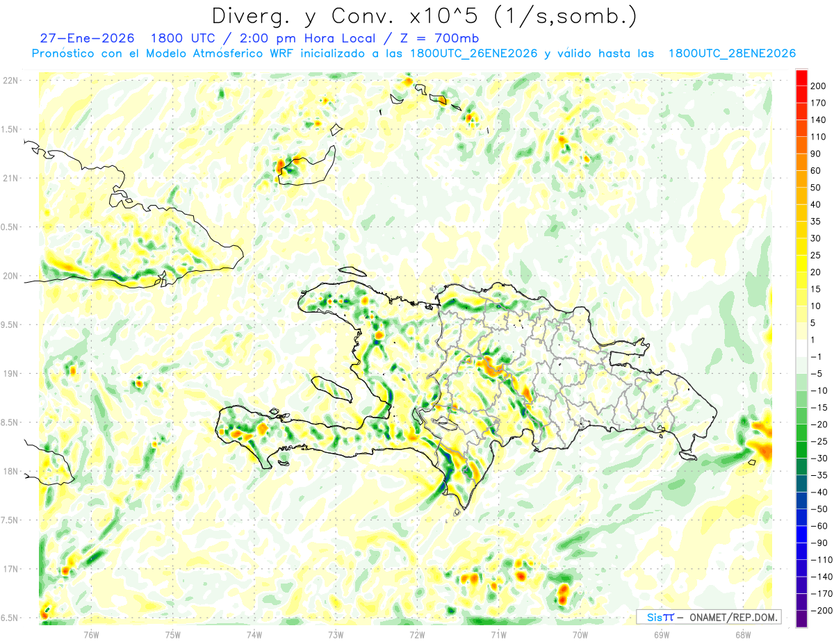Click the 20N latitude axis label

coord(10,276)
